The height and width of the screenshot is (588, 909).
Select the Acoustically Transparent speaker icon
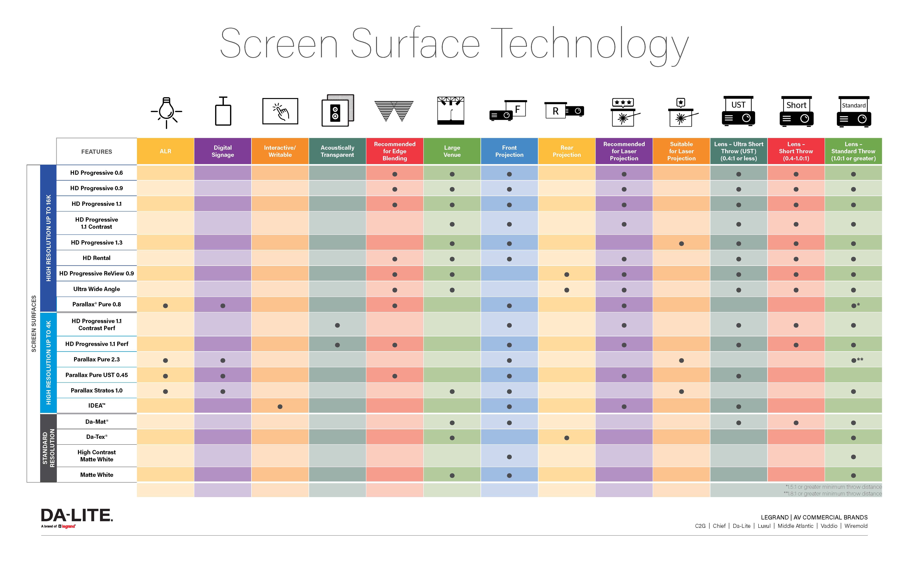[338, 113]
